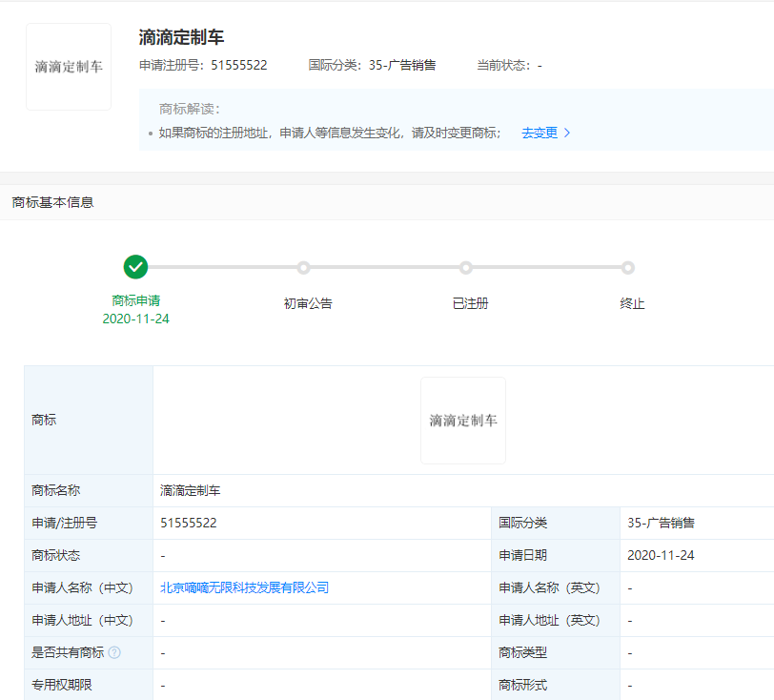The image size is (774, 700).
Task: View the trademark image in the 商标 table row
Action: click(x=463, y=421)
